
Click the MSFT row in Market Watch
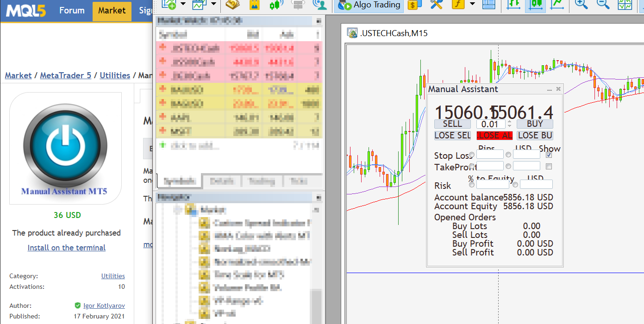pyautogui.click(x=239, y=131)
